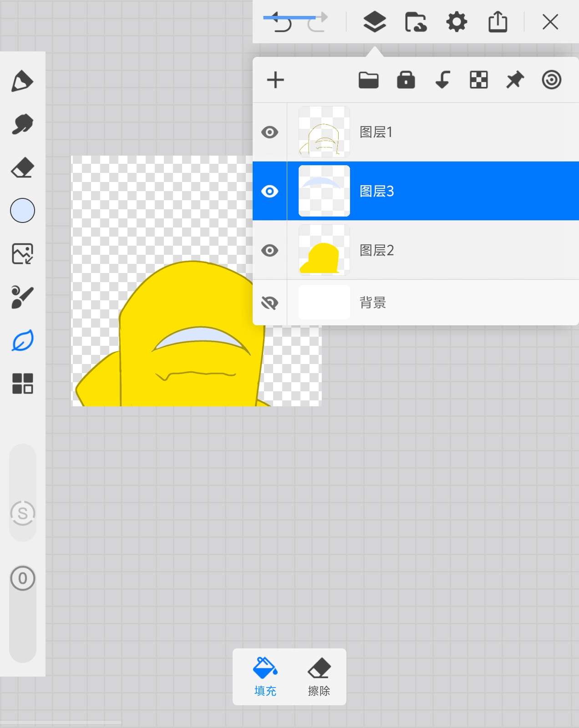Viewport: 579px width, 728px height.
Task: Pin the layers panel
Action: [515, 80]
